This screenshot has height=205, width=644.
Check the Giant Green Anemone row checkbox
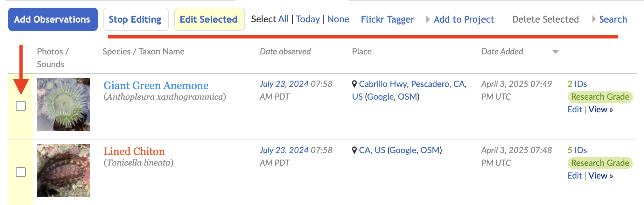(x=21, y=106)
